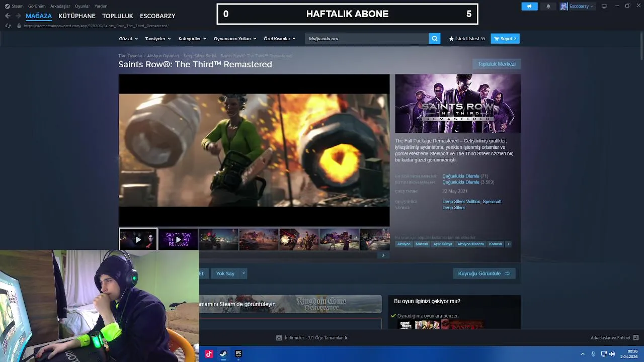Click the main trailer video player
644x362 pixels.
coord(254,150)
